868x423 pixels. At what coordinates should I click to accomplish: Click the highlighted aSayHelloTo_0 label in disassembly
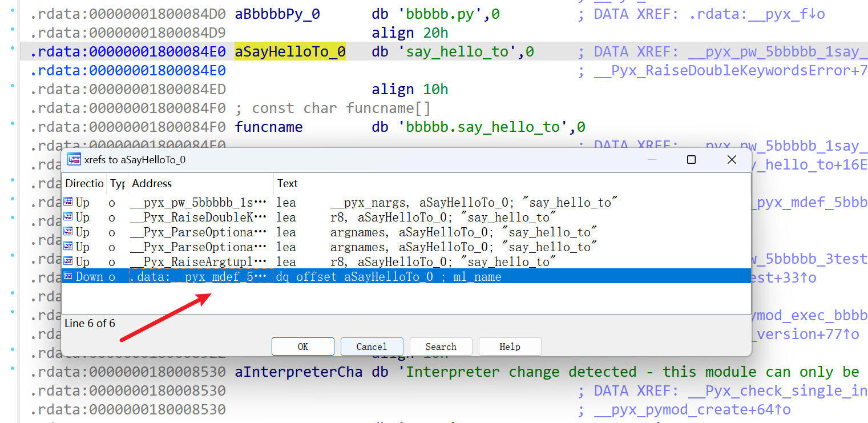point(290,52)
